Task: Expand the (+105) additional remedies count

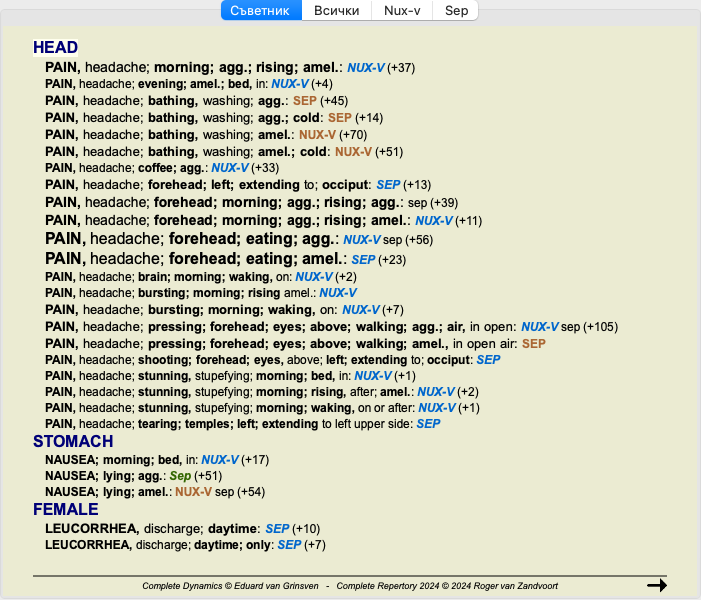Action: 602,327
